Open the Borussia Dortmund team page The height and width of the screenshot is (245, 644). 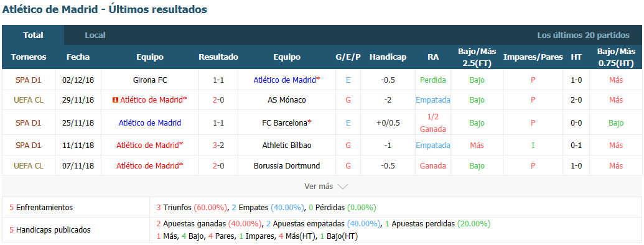[x=287, y=166]
